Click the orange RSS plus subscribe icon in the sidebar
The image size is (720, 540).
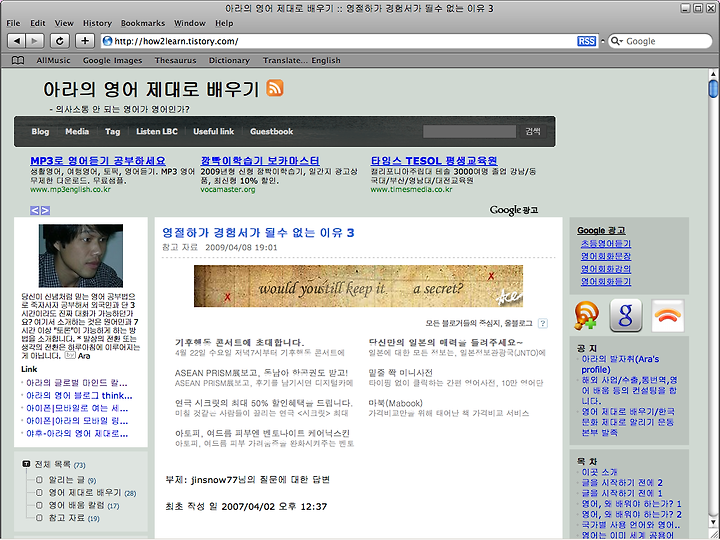tap(586, 315)
